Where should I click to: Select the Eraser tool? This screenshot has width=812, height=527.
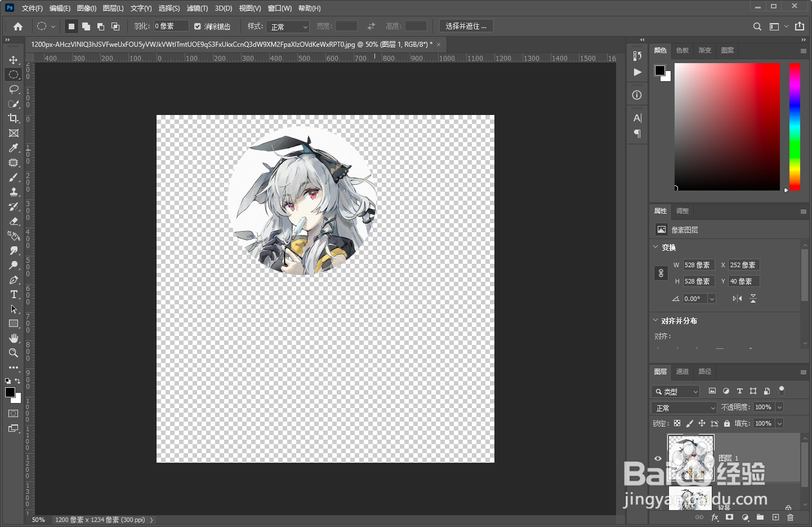pos(14,221)
